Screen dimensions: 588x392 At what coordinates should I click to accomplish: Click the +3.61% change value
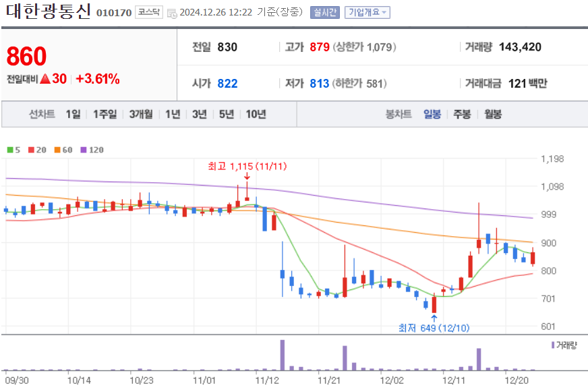98,79
